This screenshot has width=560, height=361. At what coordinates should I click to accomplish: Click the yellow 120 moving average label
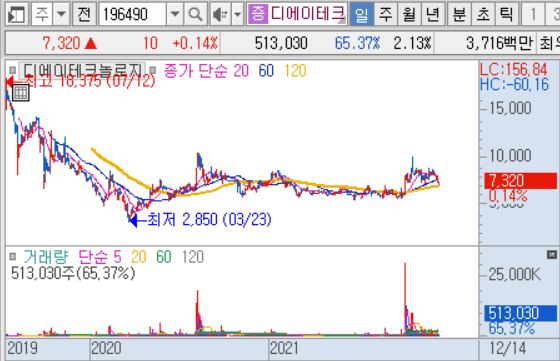pos(295,71)
